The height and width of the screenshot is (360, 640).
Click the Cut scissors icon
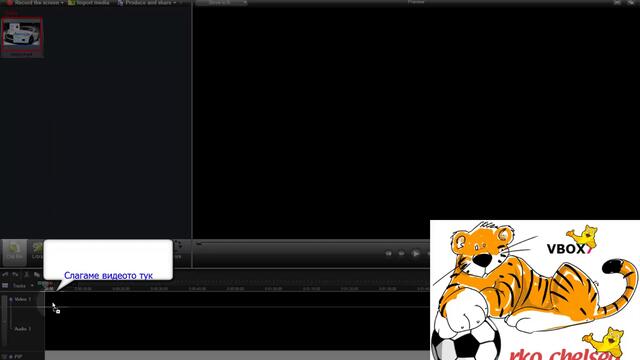coord(27,275)
